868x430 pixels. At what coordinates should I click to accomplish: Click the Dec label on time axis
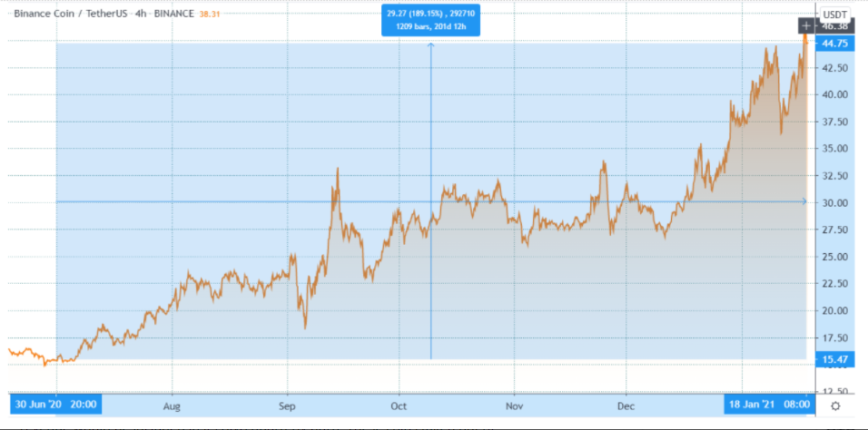click(x=626, y=405)
